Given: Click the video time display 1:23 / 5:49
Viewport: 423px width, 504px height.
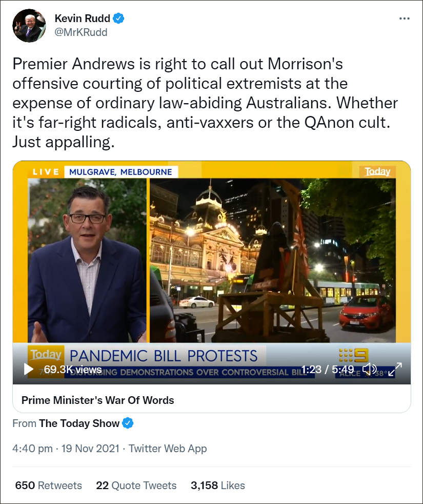Looking at the screenshot, I should (327, 370).
